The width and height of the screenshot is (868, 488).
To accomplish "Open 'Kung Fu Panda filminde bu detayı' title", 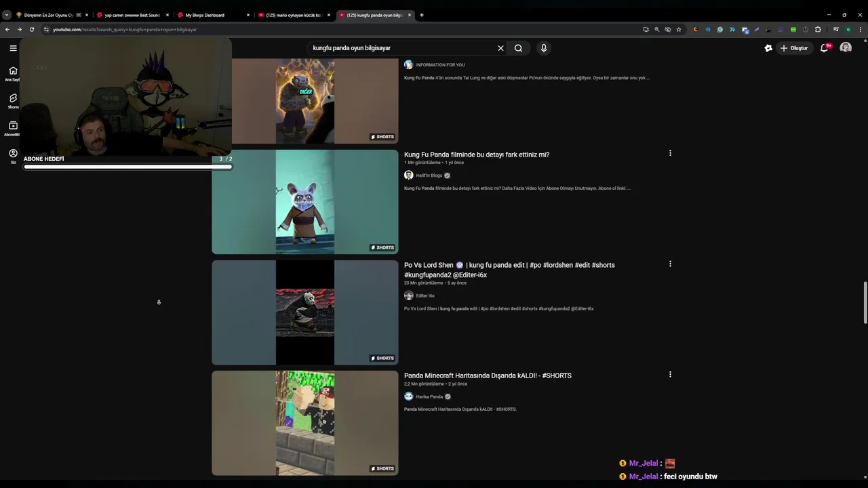I will (x=477, y=155).
